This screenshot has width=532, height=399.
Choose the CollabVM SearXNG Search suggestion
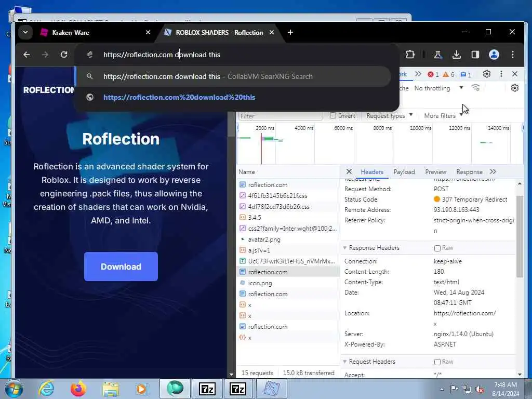234,76
